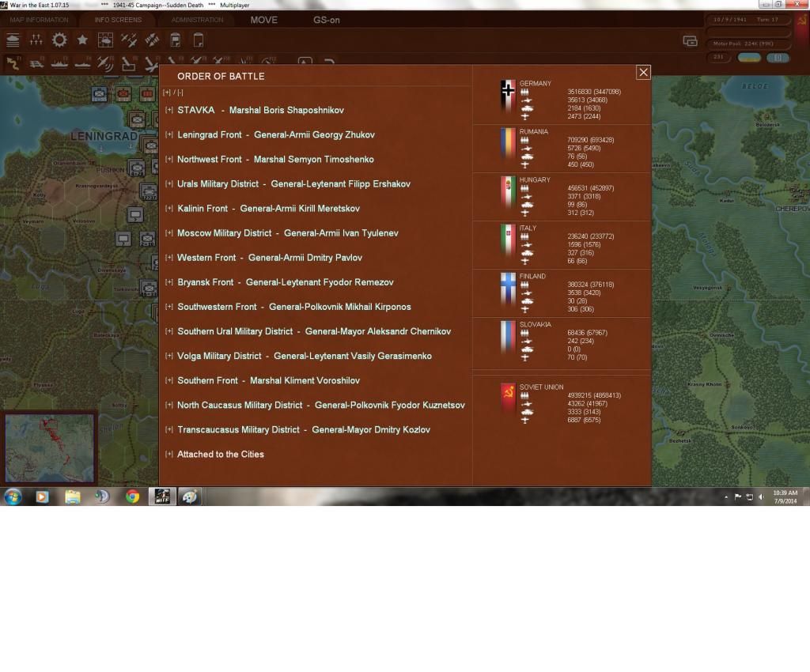Viewport: 810px width, 672px height.
Task: Select the F4 ship transport mode icon
Action: tap(82, 63)
